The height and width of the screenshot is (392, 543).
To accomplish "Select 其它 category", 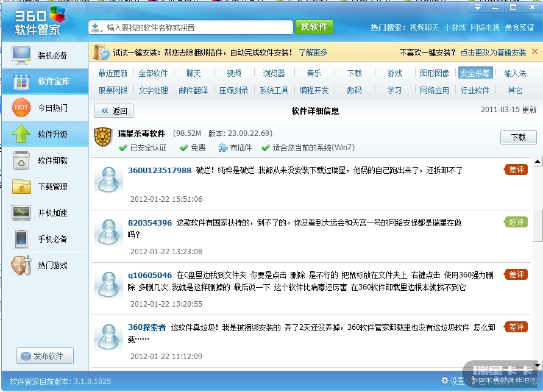I will 515,90.
